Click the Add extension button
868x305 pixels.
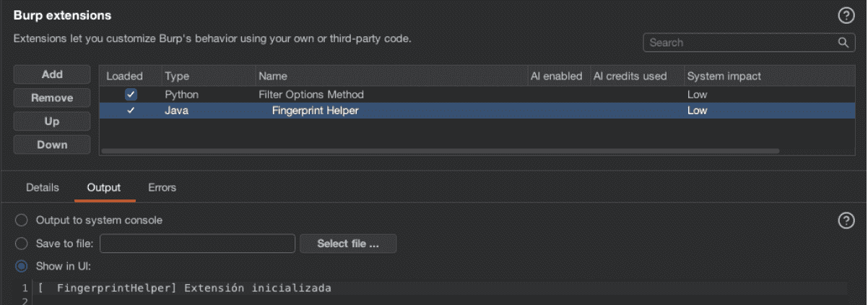(x=52, y=74)
